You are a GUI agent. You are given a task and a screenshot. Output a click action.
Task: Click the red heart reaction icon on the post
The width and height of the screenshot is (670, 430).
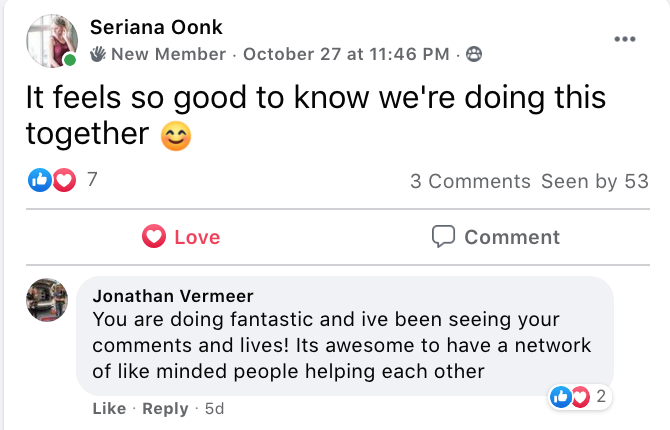(x=64, y=181)
